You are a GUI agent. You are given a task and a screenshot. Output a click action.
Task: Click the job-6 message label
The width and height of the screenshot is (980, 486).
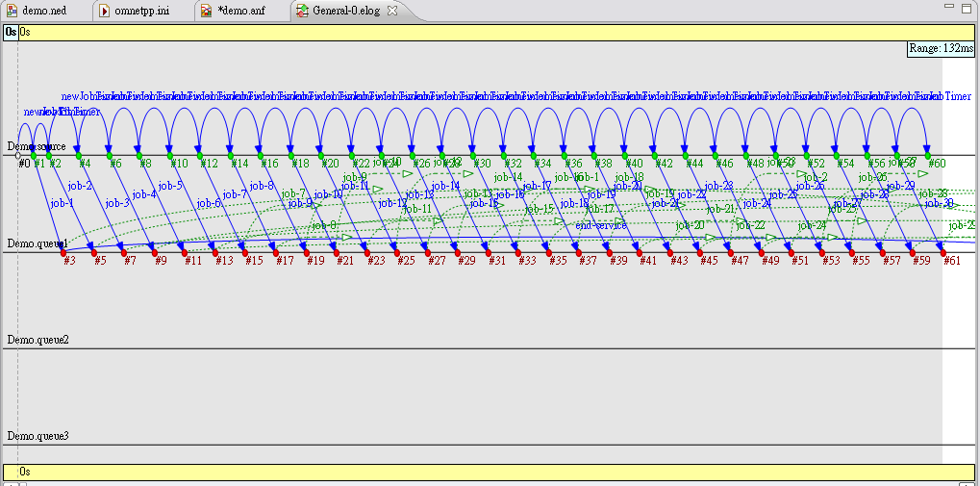tap(209, 203)
